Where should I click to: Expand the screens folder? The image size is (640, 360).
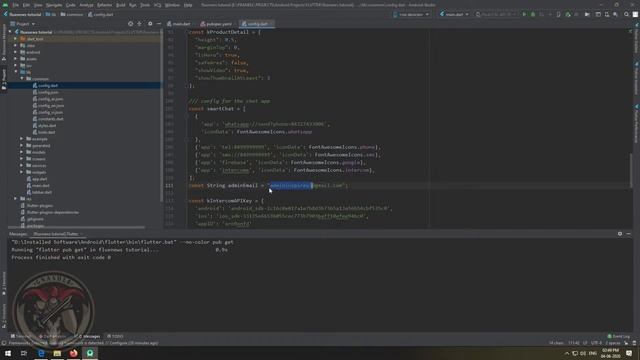click(x=22, y=159)
